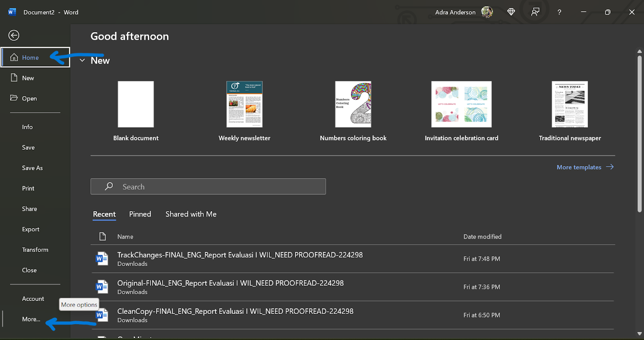Image resolution: width=644 pixels, height=340 pixels.
Task: Click the Open folder icon in sidebar
Action: coord(14,98)
